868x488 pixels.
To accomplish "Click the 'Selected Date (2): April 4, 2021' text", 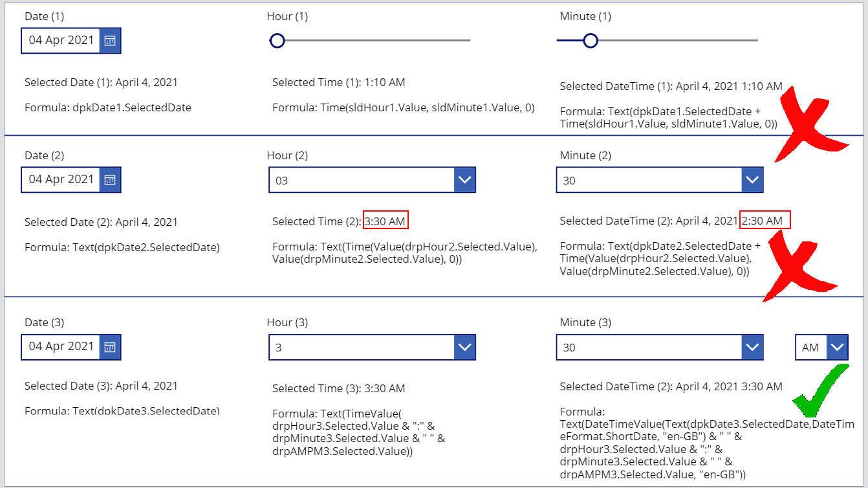I will (x=102, y=222).
